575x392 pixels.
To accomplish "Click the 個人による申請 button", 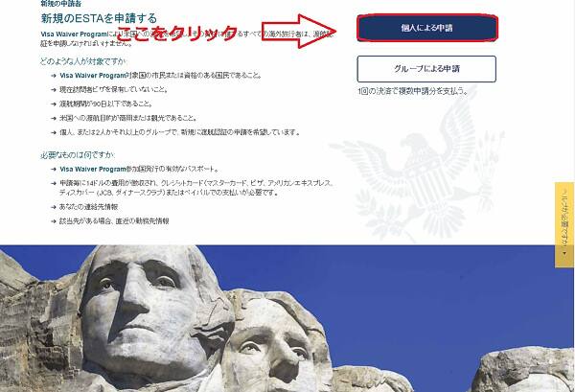I will [426, 28].
